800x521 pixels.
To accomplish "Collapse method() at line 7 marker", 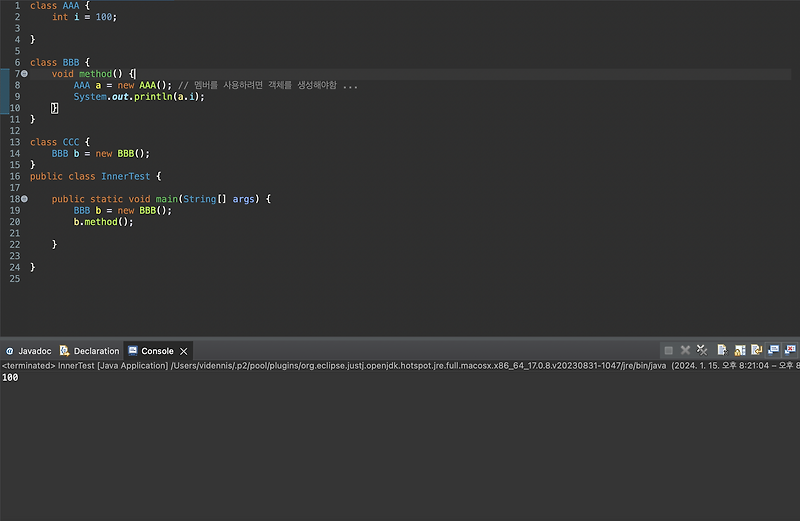I will [x=24, y=74].
